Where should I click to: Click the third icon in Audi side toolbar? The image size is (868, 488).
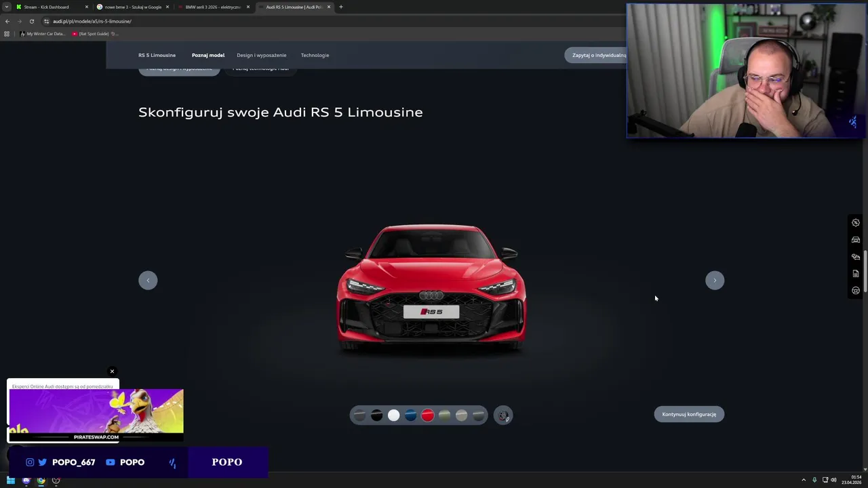pos(856,257)
